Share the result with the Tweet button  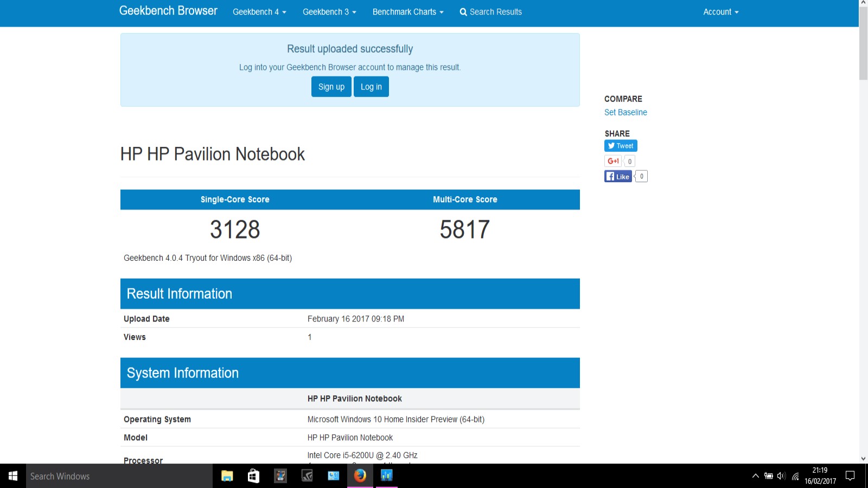click(621, 146)
